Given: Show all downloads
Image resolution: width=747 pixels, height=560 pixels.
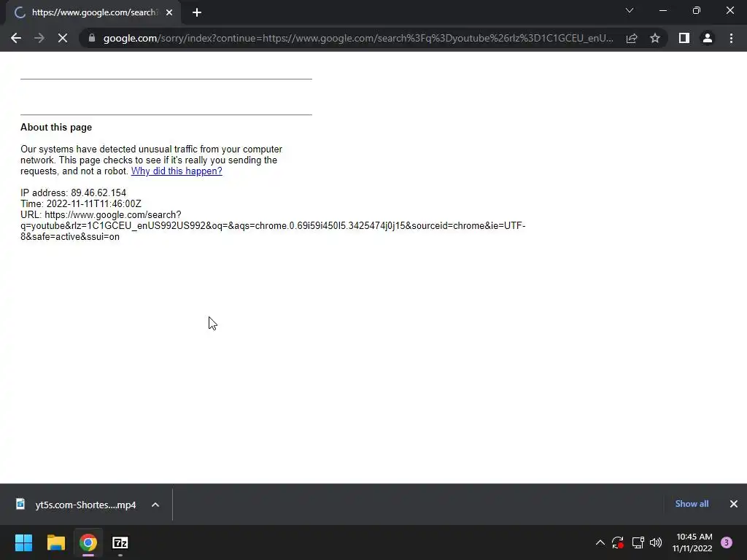Looking at the screenshot, I should coord(692,504).
